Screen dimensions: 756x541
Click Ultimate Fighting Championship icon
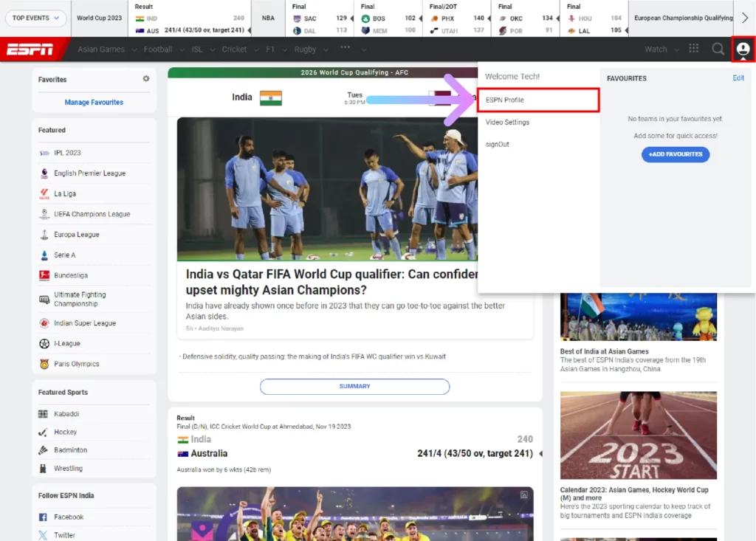(x=44, y=300)
